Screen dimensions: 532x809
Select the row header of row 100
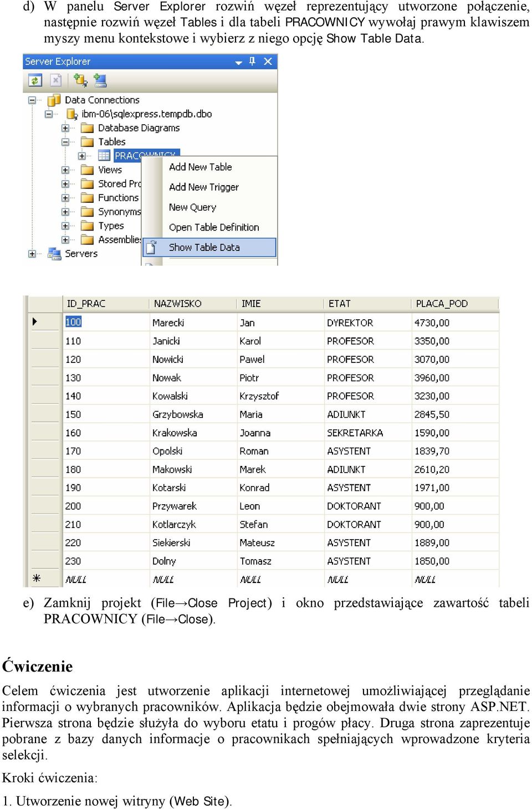pos(44,322)
